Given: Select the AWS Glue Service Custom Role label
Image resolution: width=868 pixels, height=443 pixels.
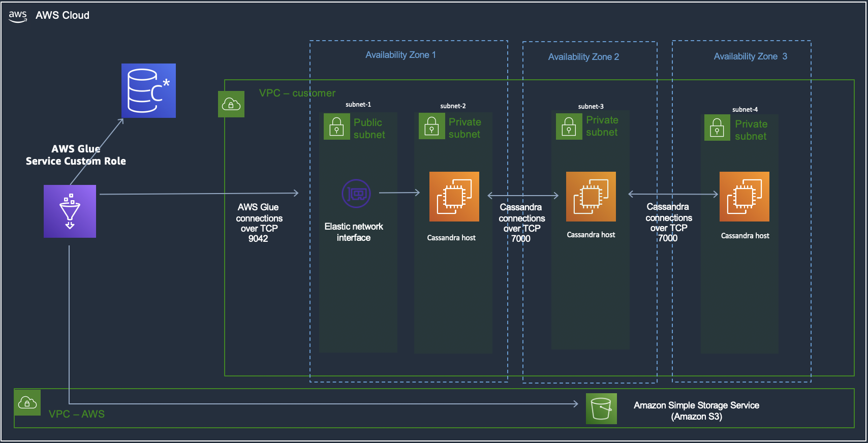Looking at the screenshot, I should [x=76, y=155].
